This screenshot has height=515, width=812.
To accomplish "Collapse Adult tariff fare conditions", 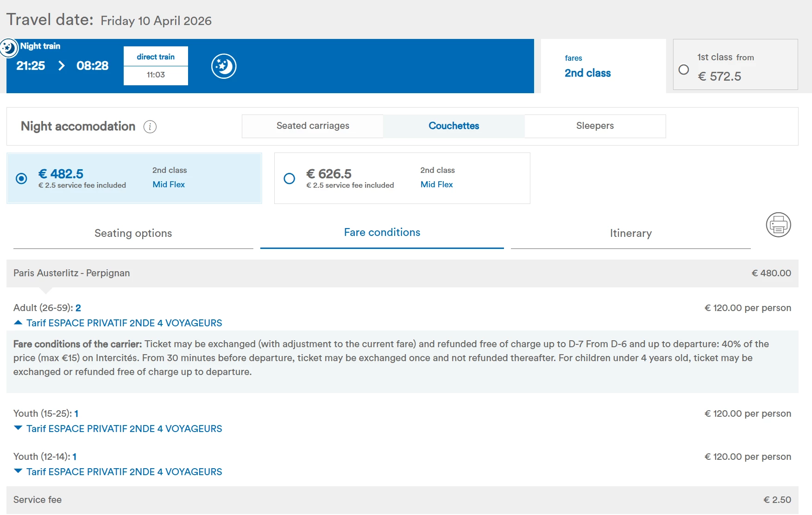I will pos(19,323).
